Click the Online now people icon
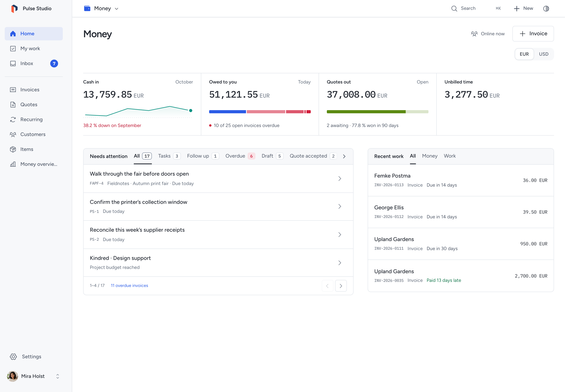 click(x=474, y=34)
